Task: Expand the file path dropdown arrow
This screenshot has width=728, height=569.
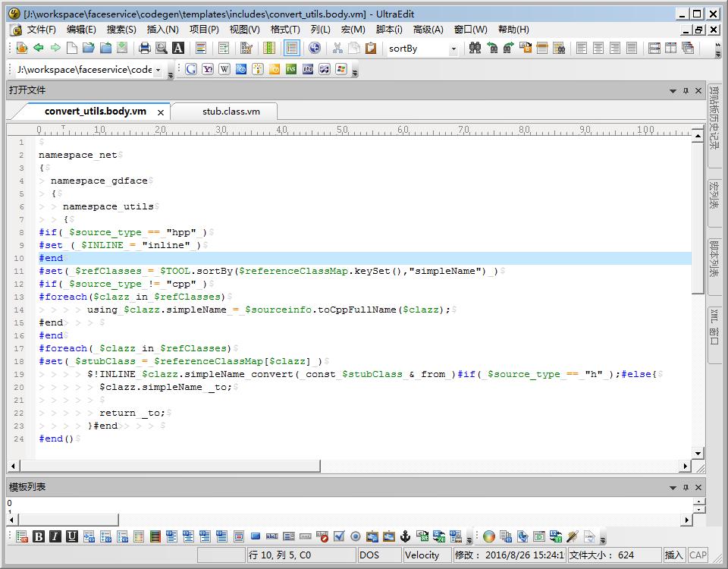Action: [x=158, y=70]
